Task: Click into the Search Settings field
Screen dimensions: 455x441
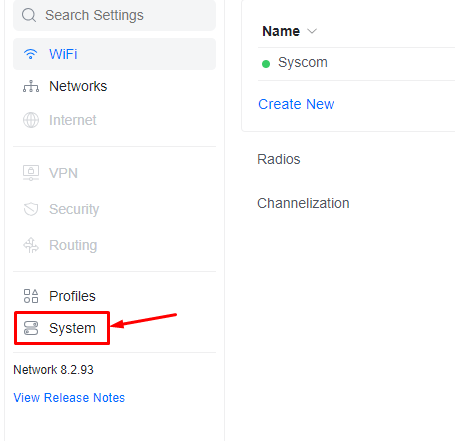Action: coord(114,15)
